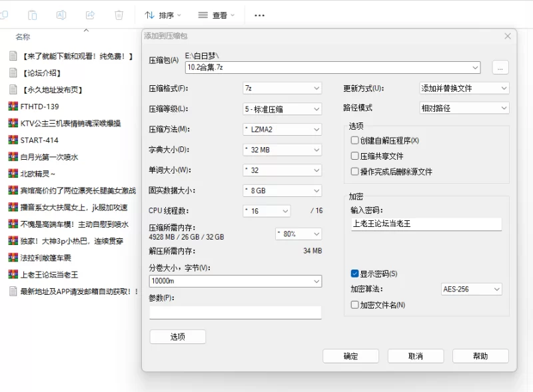
Task: Open the three-dots more options menu
Action: [x=259, y=15]
